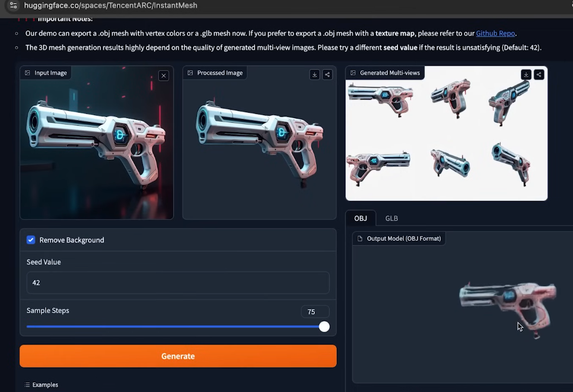Expand the Examples section

click(x=42, y=385)
